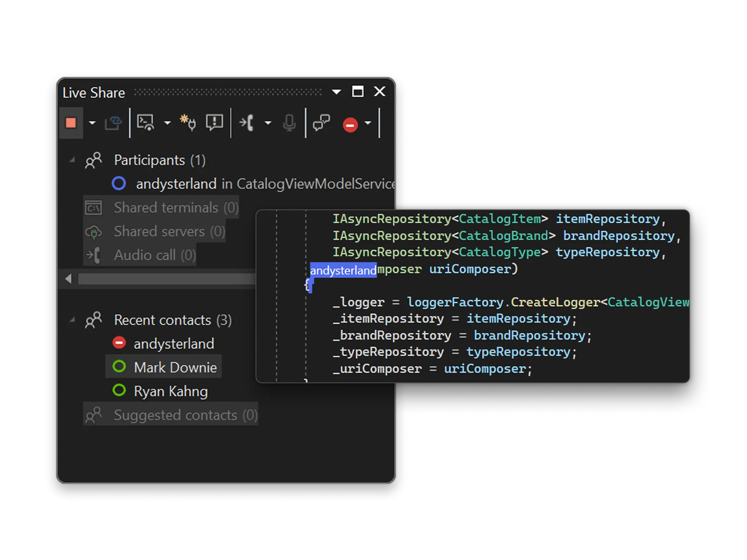This screenshot has width=747, height=560.
Task: Collapse the Participants section
Action: 73,160
